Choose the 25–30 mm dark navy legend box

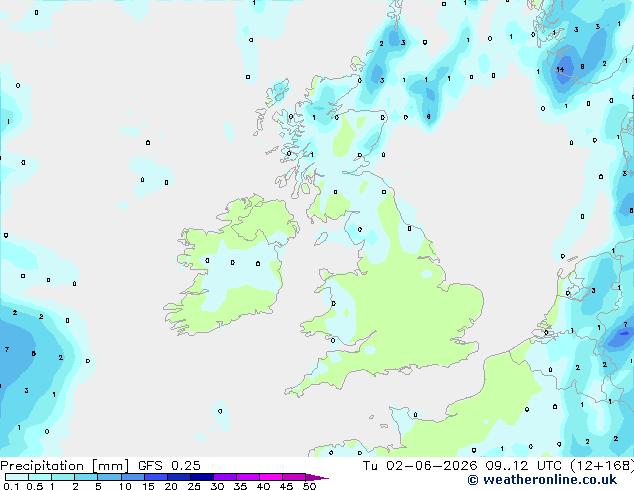point(202,477)
